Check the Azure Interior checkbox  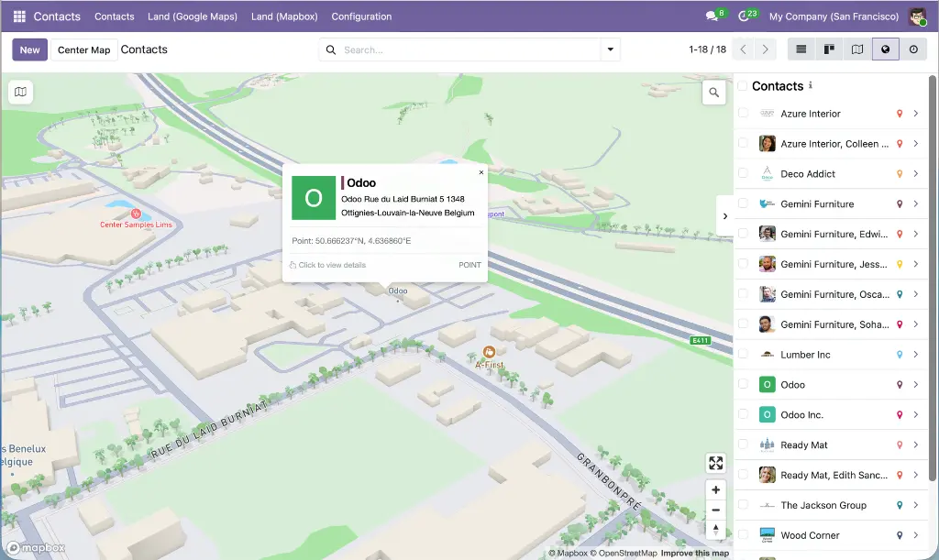coord(743,113)
